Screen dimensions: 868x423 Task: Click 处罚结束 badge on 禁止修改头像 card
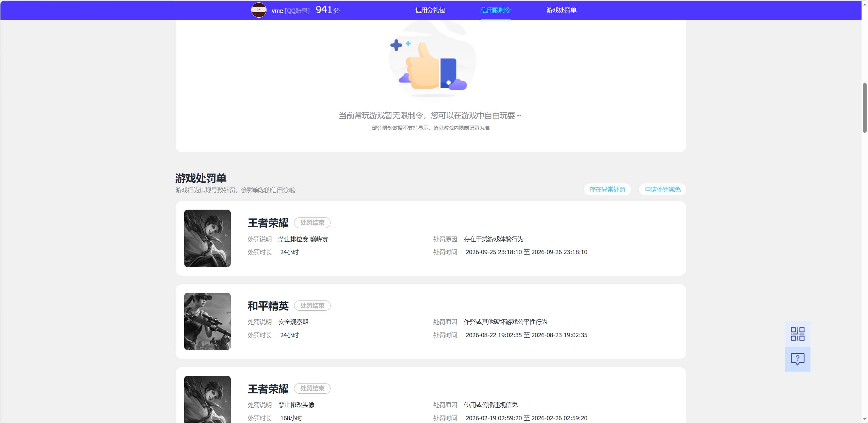click(x=312, y=388)
